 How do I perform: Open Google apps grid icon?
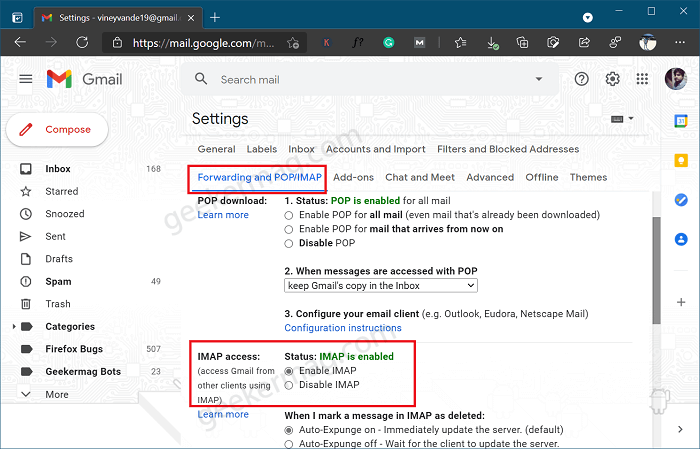pos(642,79)
